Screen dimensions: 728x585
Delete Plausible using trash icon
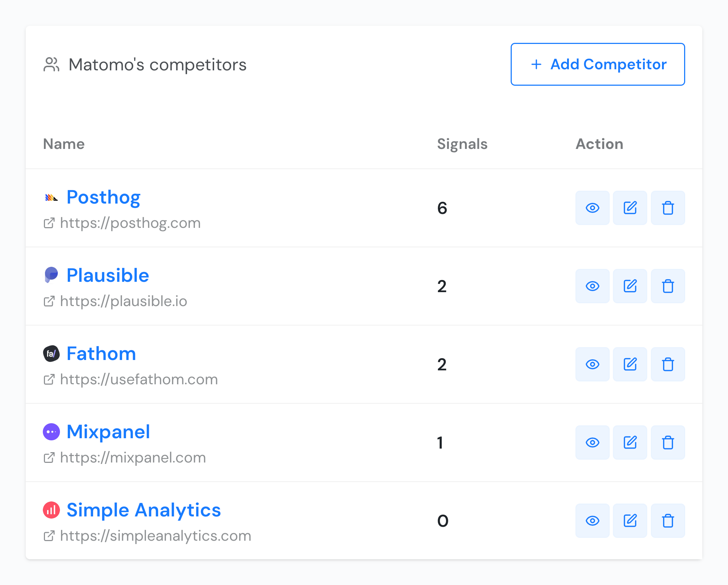point(668,286)
